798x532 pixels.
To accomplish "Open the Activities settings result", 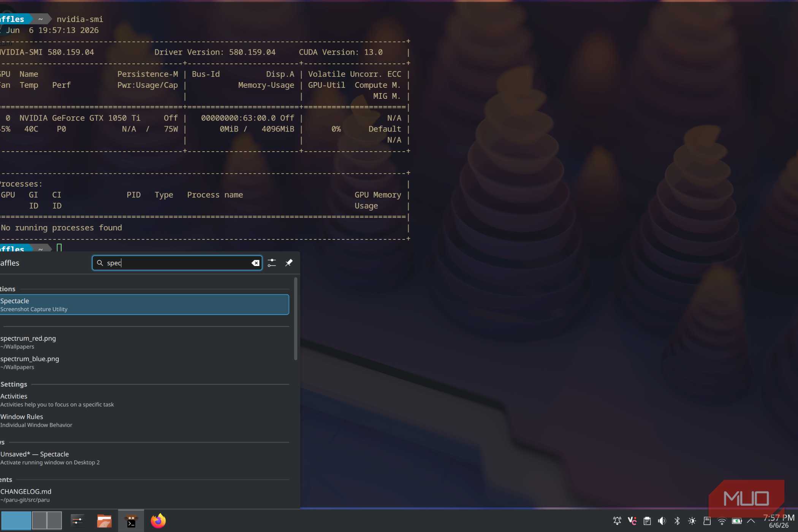I will click(144, 400).
